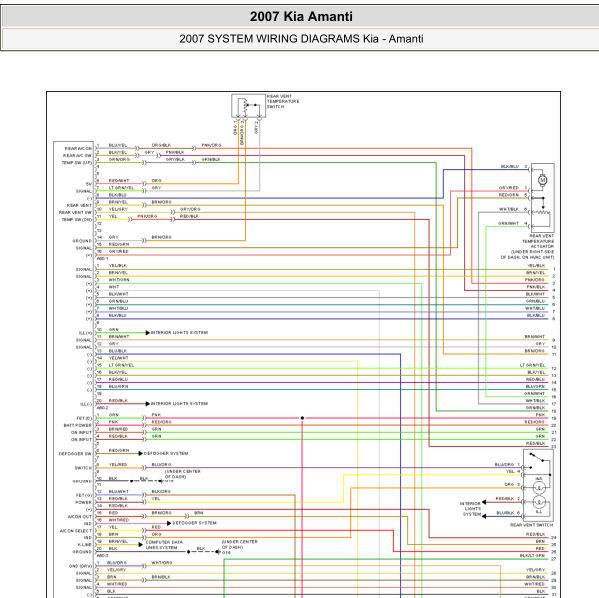
Task: Click the 'RED/WHT' wire label at pin 6
Action: coord(119,180)
